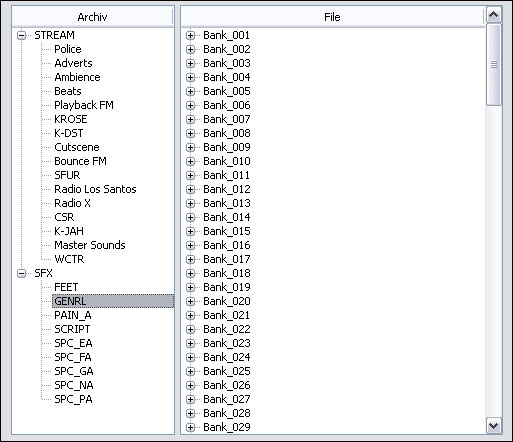Select the Master Sounds archive
Viewport: 513px width, 442px height.
pos(90,245)
